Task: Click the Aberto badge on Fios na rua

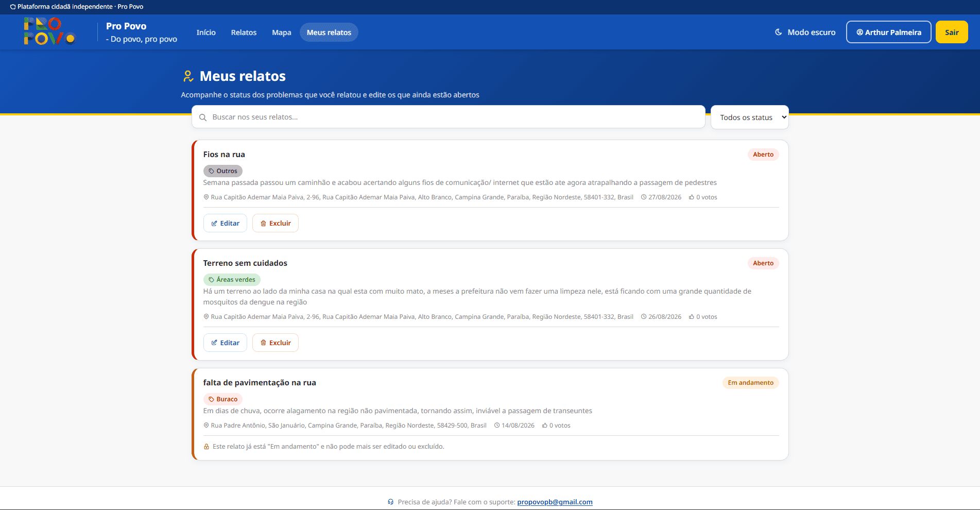Action: click(x=763, y=155)
